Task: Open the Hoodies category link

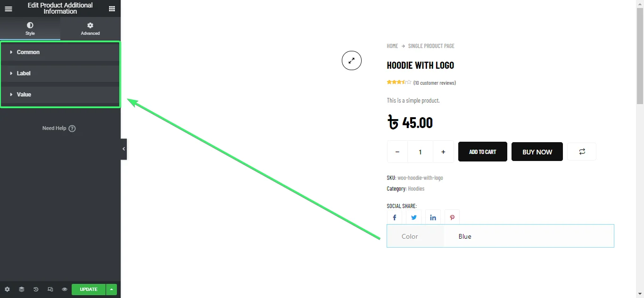Action: pyautogui.click(x=416, y=188)
